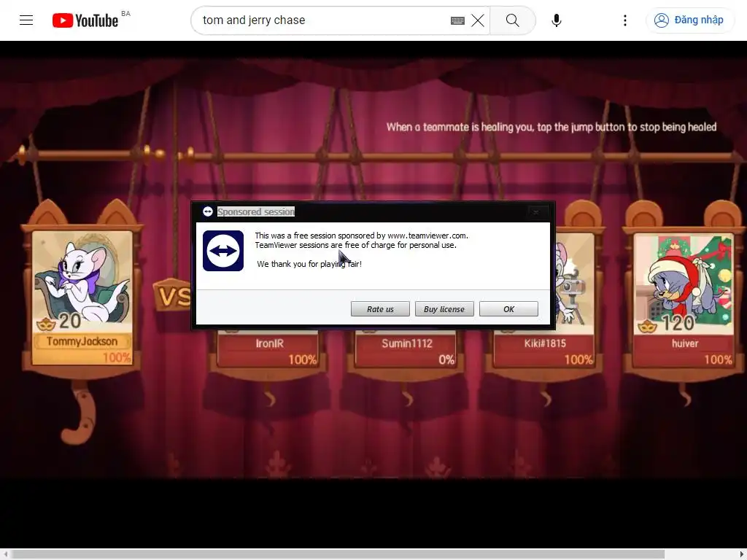
Task: Click the huiver name label
Action: 684,343
